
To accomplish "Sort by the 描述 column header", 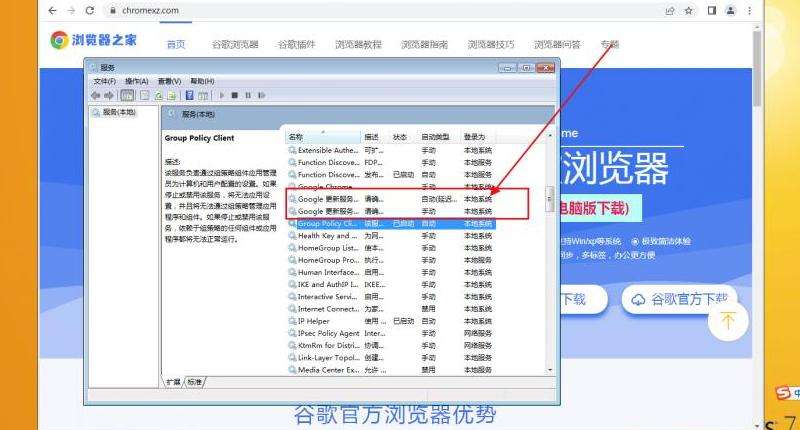I will pos(375,137).
